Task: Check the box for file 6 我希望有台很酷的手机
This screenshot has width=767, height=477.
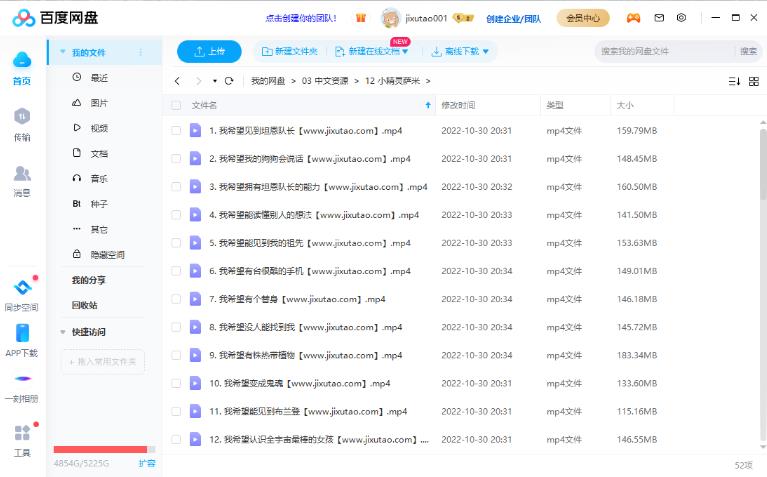Action: [x=176, y=271]
